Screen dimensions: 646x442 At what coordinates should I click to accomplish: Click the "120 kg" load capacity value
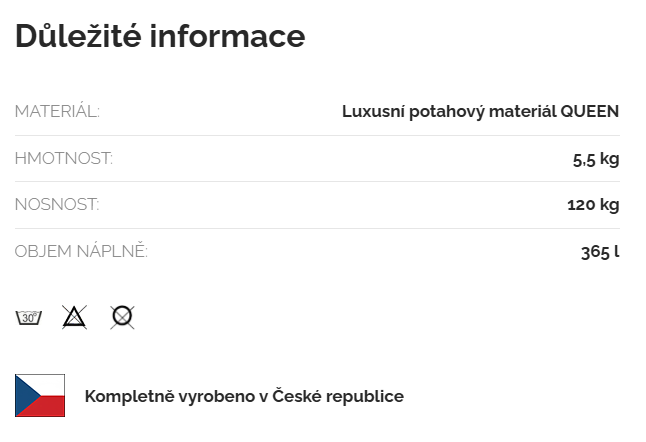tap(593, 205)
